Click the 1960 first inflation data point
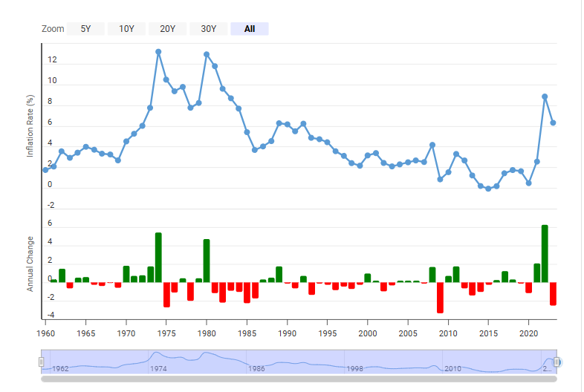Image resolution: width=584 pixels, height=392 pixels. click(x=45, y=170)
